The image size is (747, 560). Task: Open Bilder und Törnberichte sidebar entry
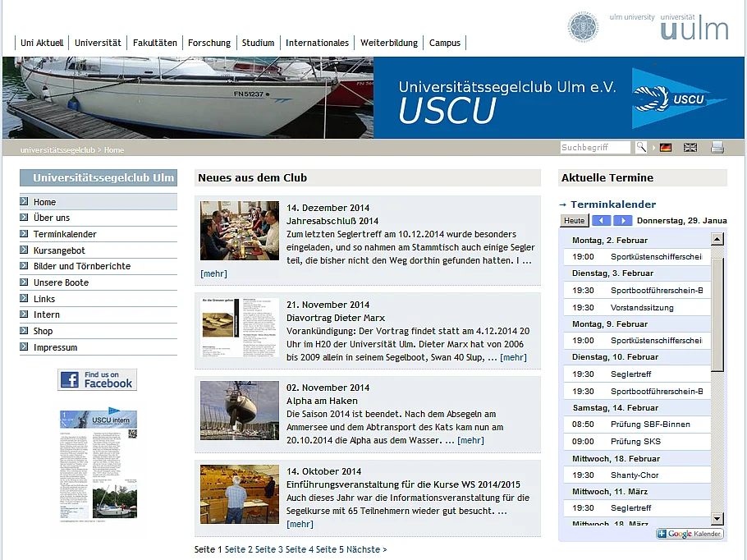82,266
